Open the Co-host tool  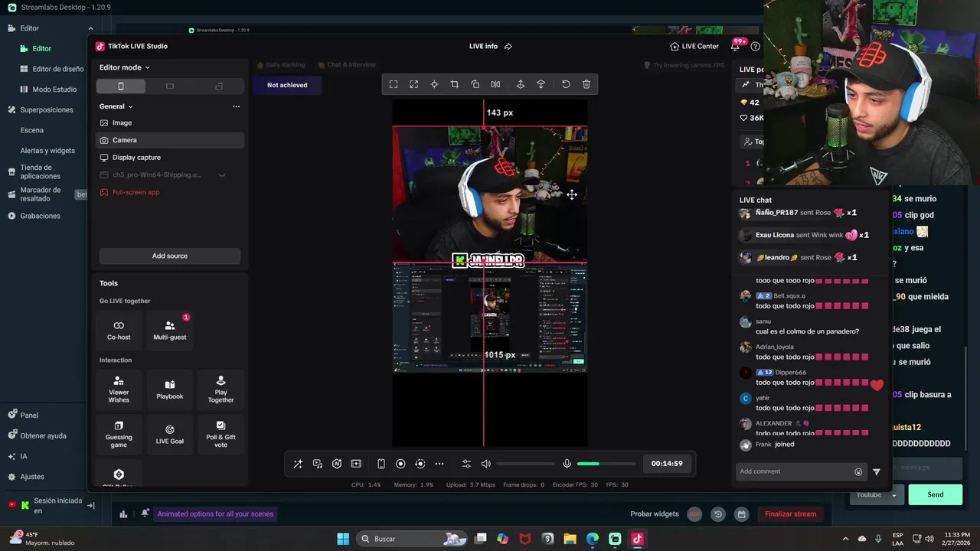[119, 330]
